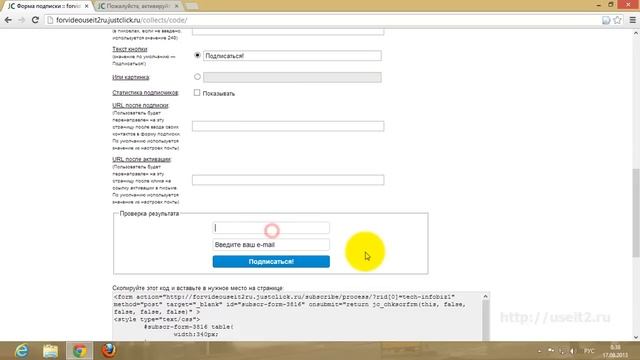Close the second 'Пожалуйста, активируйте' tab
The height and width of the screenshot is (360, 640).
(177, 6)
